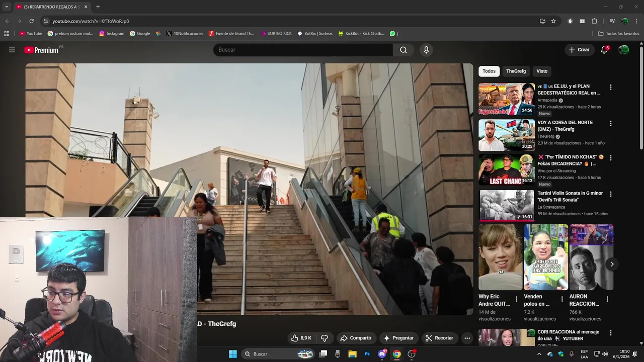Open the Windows Start menu

233,354
